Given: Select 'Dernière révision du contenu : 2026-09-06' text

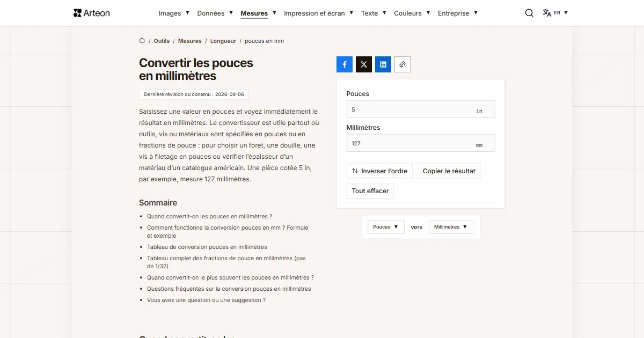Looking at the screenshot, I should pos(194,94).
